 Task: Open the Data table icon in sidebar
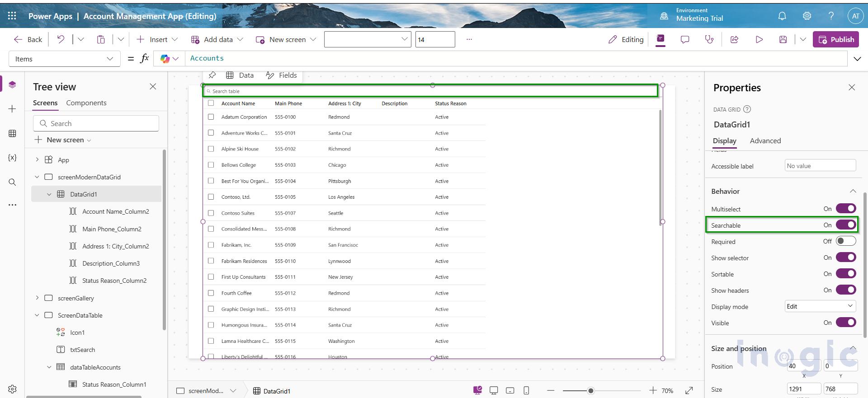(12, 133)
